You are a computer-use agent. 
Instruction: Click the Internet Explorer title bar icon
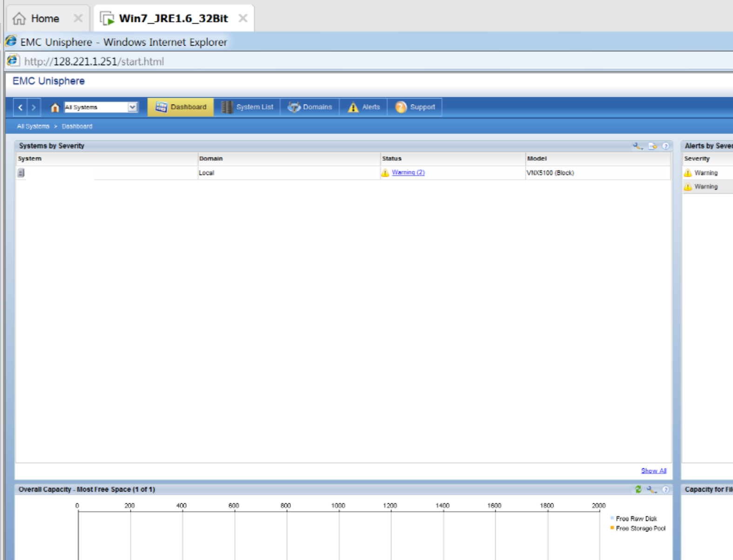[x=11, y=41]
